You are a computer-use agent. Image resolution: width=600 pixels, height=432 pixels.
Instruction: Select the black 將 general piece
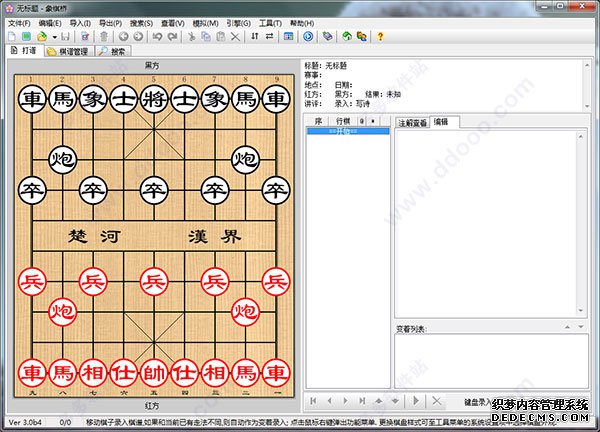154,99
